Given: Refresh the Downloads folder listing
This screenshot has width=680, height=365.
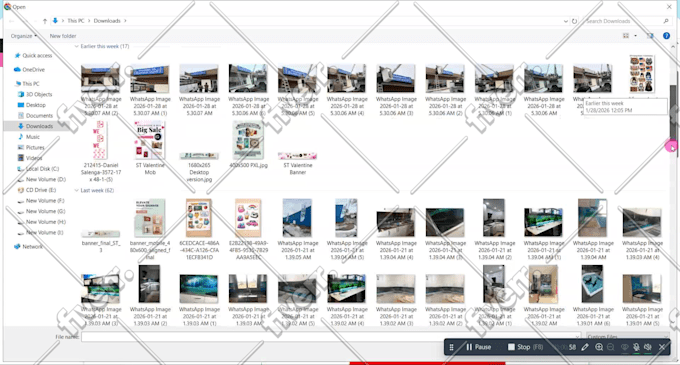Looking at the screenshot, I should pos(574,21).
